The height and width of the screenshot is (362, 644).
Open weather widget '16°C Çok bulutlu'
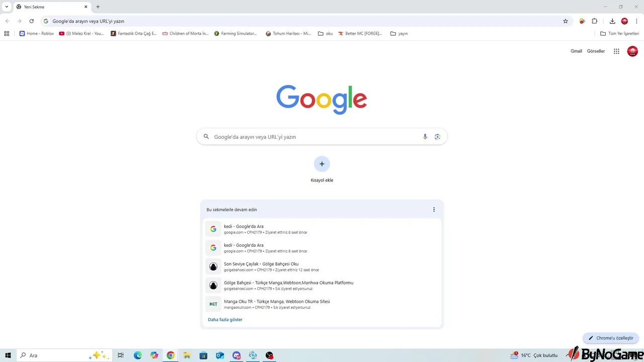pyautogui.click(x=534, y=355)
